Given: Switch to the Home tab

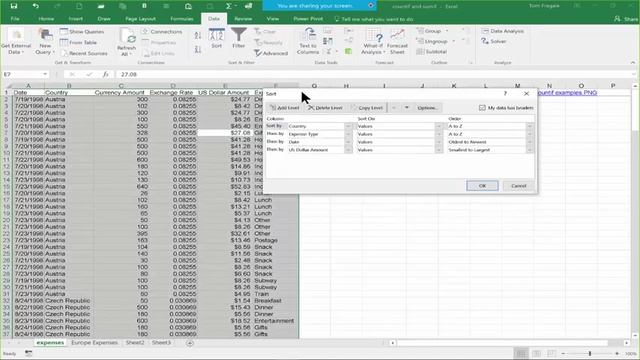Looking at the screenshot, I should [46, 19].
